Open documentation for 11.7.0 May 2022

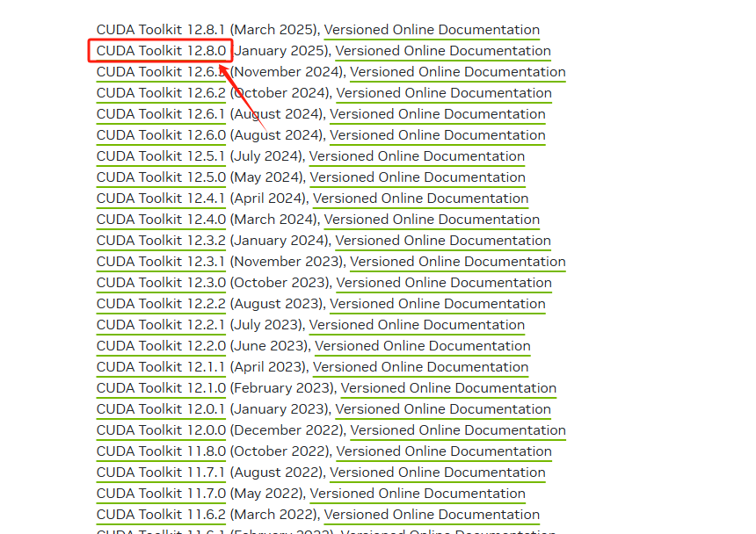click(417, 494)
